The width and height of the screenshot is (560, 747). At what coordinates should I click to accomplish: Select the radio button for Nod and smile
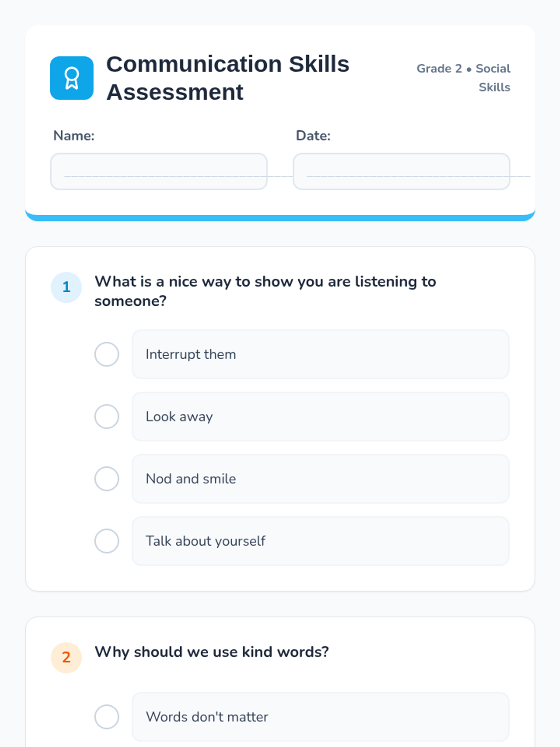coord(107,479)
